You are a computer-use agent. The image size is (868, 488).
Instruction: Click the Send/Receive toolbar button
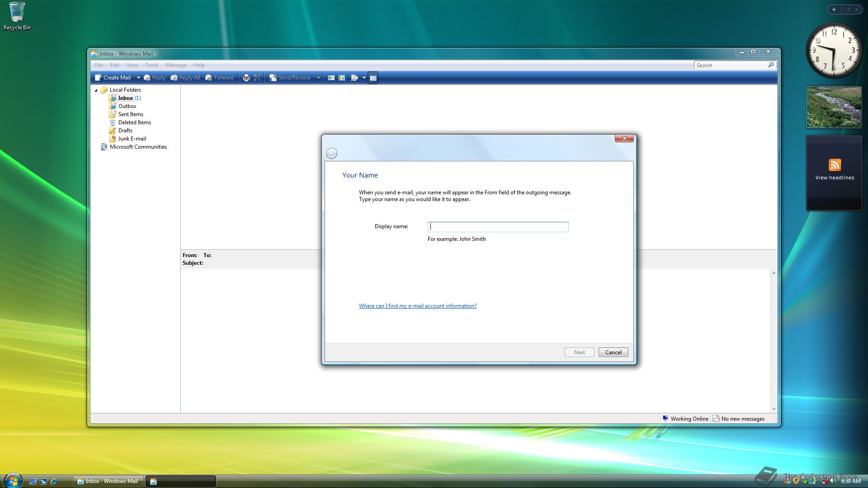[290, 78]
